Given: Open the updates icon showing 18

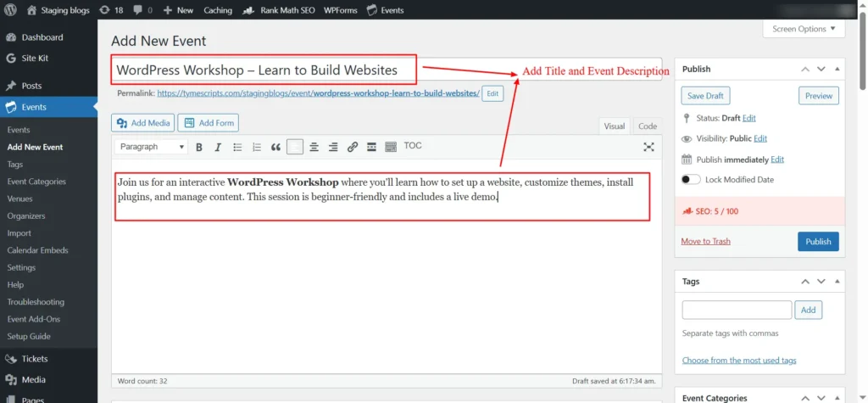Looking at the screenshot, I should pos(111,10).
